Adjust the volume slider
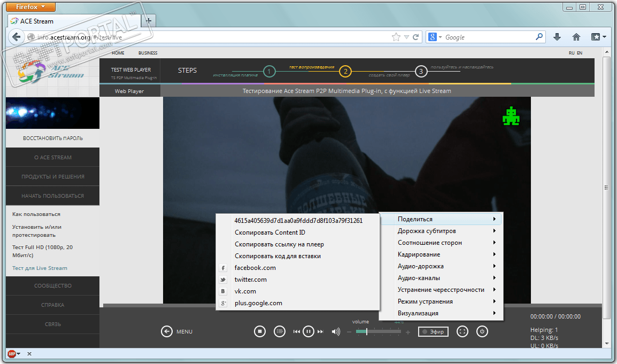Image resolution: width=617 pixels, height=364 pixels. pos(379,332)
